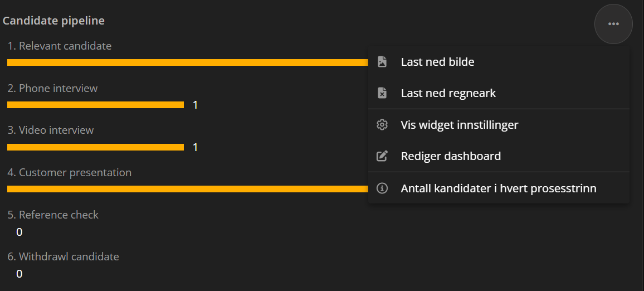Viewport: 644px width, 291px height.
Task: Click the pencil edit icon in menu
Action: tap(382, 156)
